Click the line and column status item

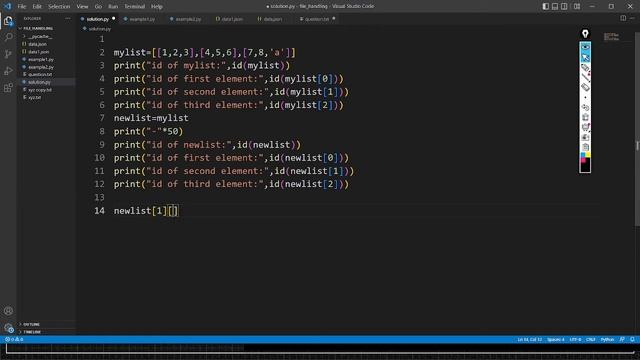(x=529, y=339)
